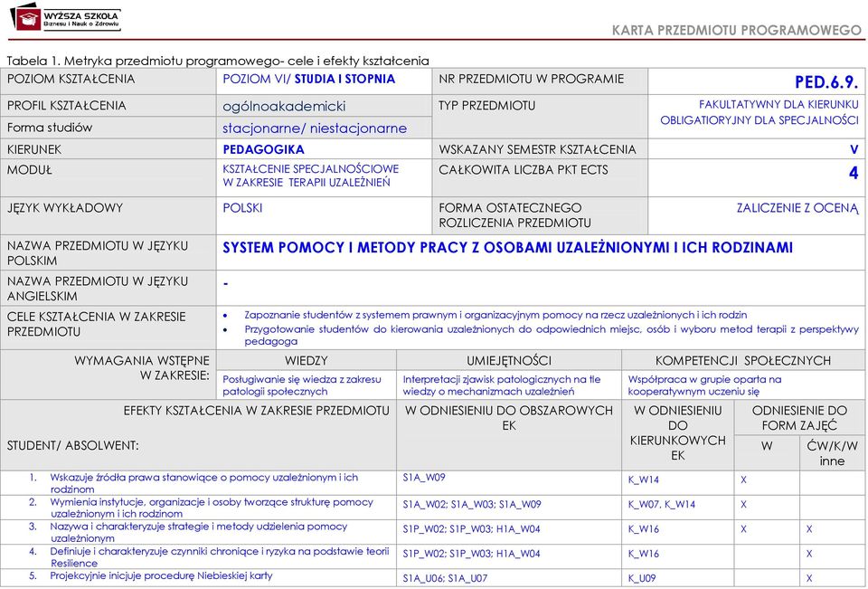Click the semester value 'V'
Image resolution: width=868 pixels, height=589 pixels.
(854, 149)
